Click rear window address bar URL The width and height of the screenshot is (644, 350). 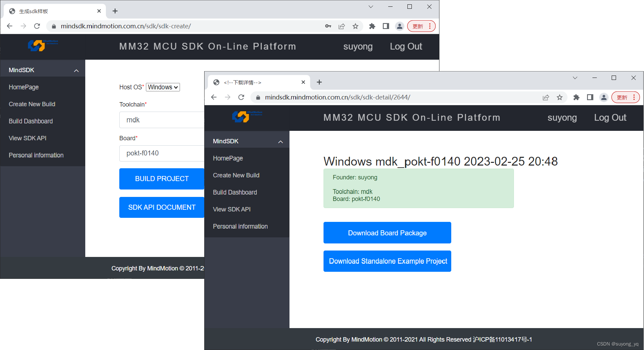tap(126, 26)
